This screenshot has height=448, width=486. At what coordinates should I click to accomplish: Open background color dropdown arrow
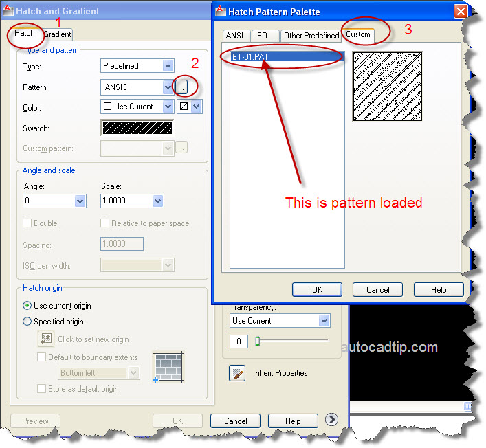(197, 107)
